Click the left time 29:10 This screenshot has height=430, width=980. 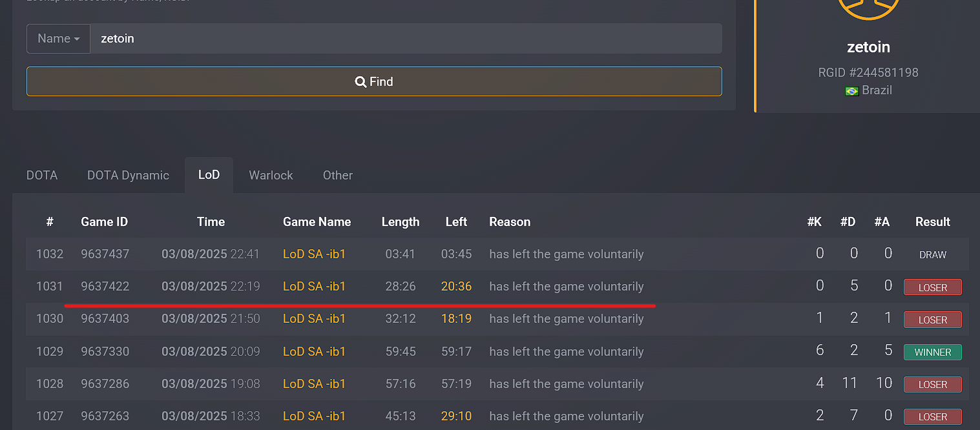(456, 416)
